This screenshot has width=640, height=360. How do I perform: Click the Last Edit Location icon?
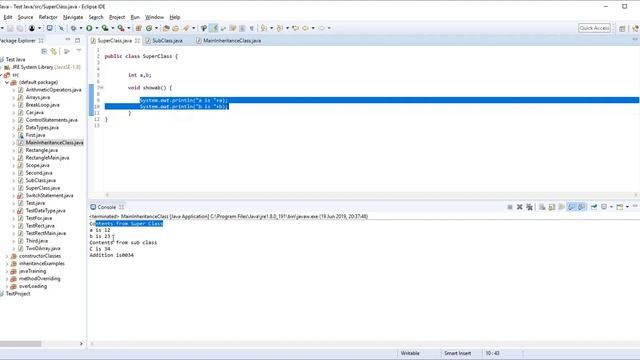(295, 28)
